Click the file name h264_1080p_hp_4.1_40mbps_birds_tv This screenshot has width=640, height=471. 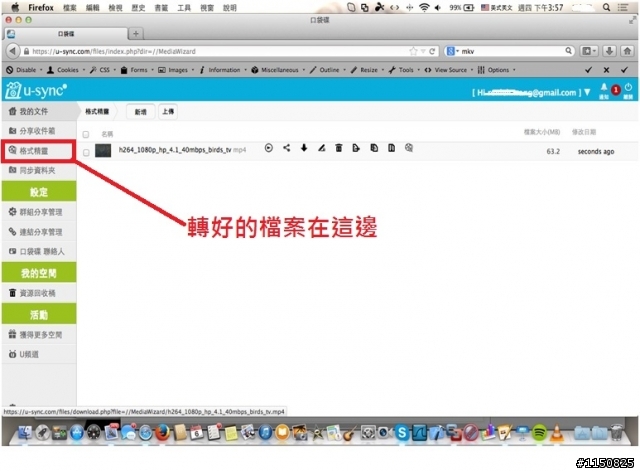click(175, 150)
